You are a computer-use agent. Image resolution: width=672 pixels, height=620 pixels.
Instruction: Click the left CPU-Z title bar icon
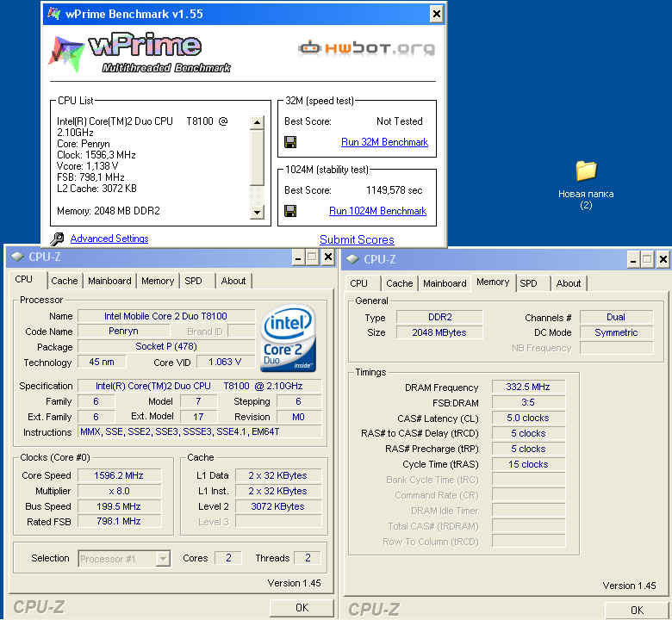17,257
